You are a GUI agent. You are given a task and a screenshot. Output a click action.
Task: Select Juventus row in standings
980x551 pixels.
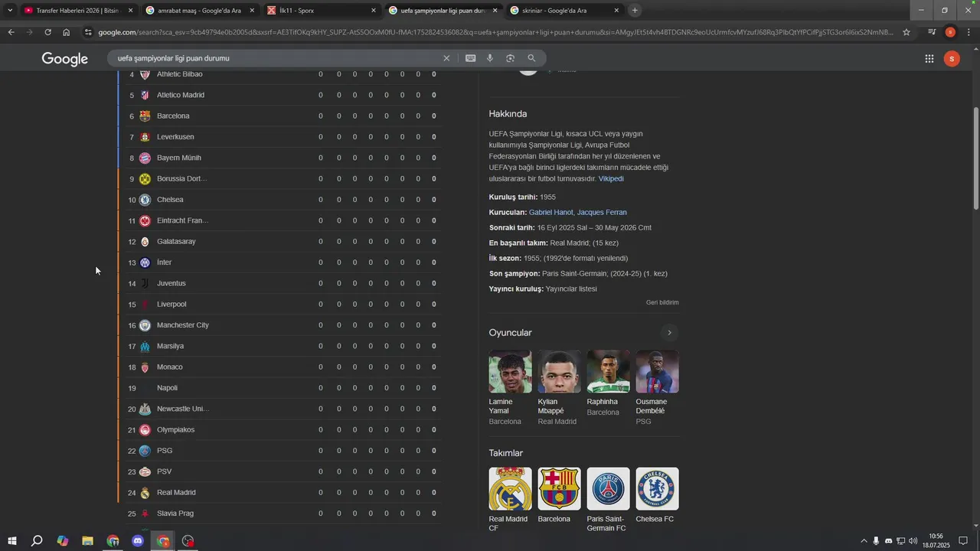tap(279, 283)
